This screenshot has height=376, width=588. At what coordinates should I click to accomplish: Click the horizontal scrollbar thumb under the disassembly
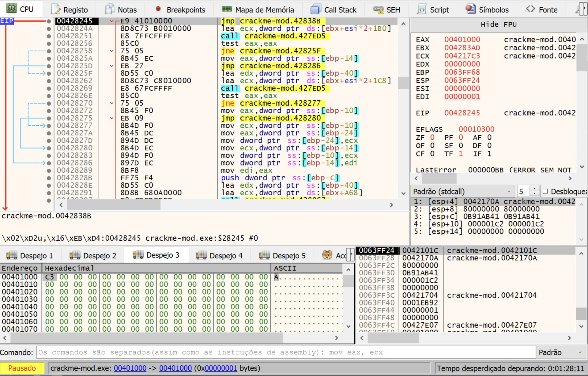[x=113, y=205]
